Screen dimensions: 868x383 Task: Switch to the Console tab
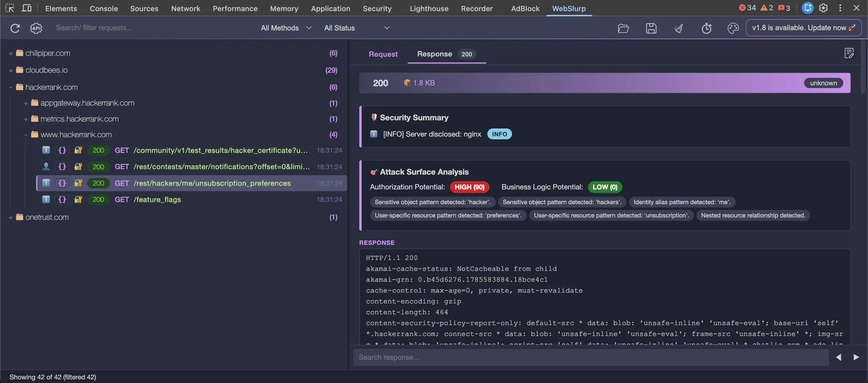[104, 8]
